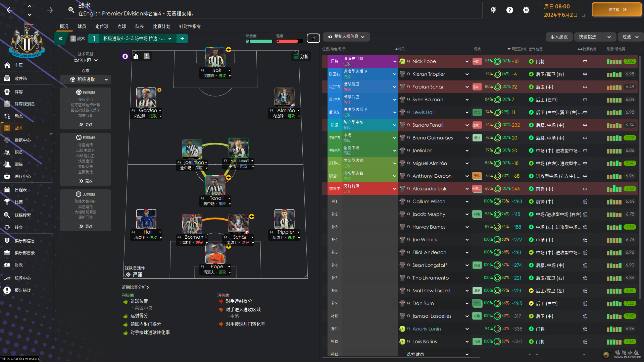644x362 pixels.
Task: Open 主页 home in sidebar
Action: 19,65
